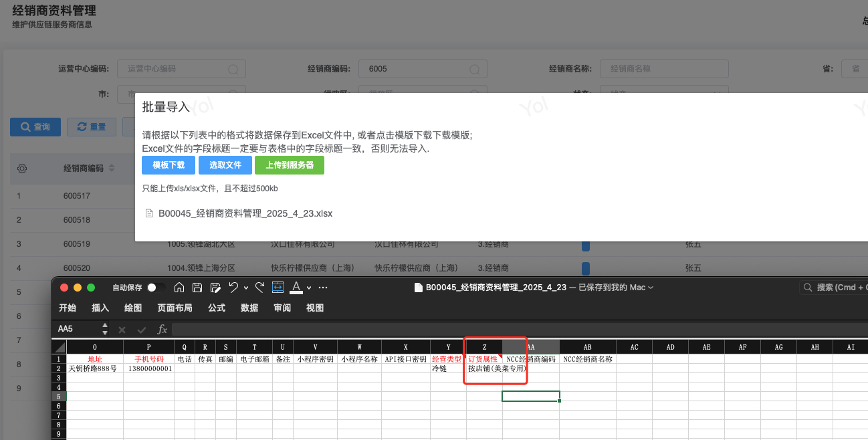Expand the AA5 name box stepper
The height and width of the screenshot is (440, 868).
point(105,329)
